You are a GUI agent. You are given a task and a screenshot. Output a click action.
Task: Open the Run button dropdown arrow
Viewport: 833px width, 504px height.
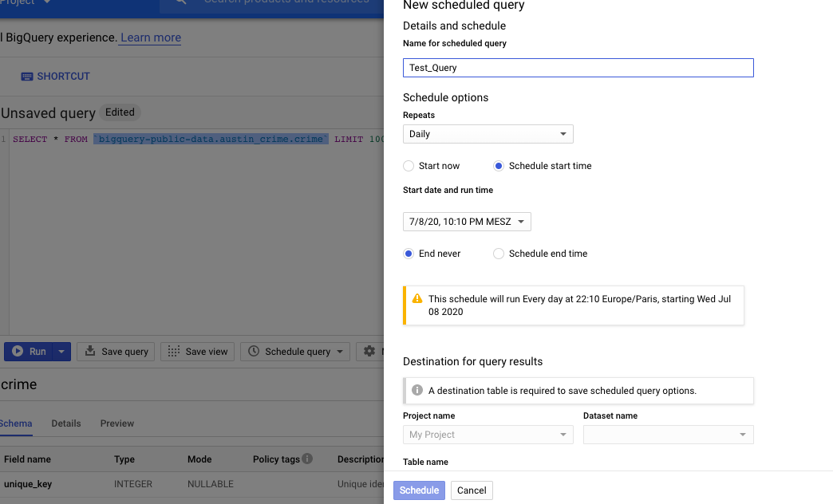click(x=62, y=352)
